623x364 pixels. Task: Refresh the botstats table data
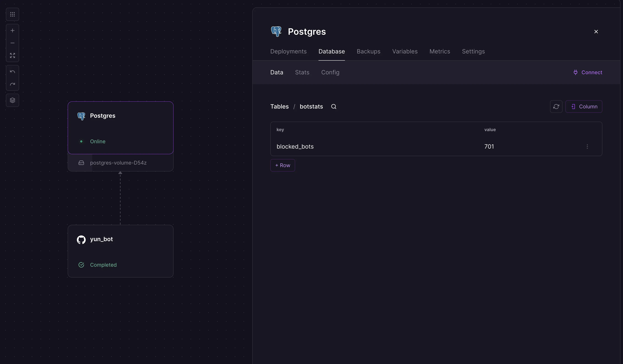pos(556,107)
